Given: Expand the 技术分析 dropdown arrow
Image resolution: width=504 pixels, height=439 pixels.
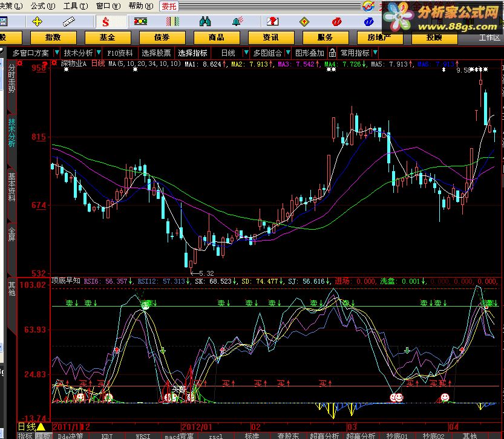Looking at the screenshot, I should [x=99, y=53].
